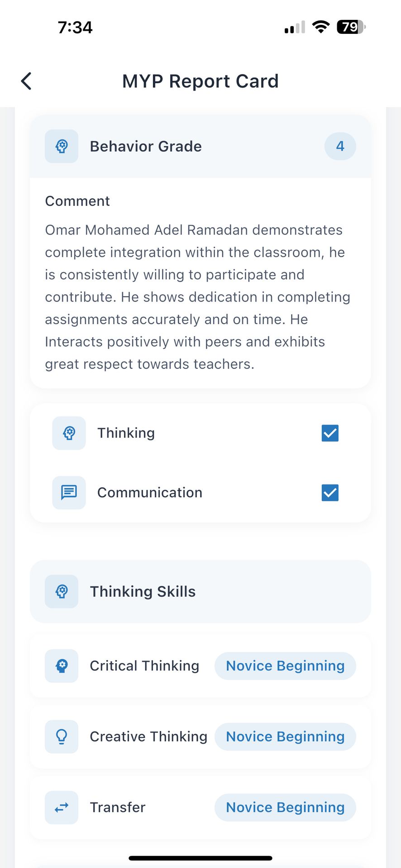Tap the Communication chat bubble icon
Image resolution: width=401 pixels, height=868 pixels.
69,492
